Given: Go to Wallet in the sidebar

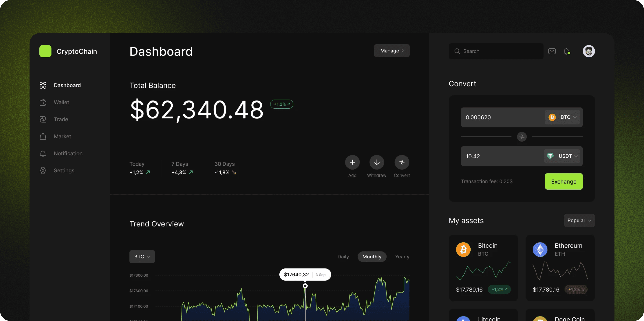Looking at the screenshot, I should (x=61, y=102).
